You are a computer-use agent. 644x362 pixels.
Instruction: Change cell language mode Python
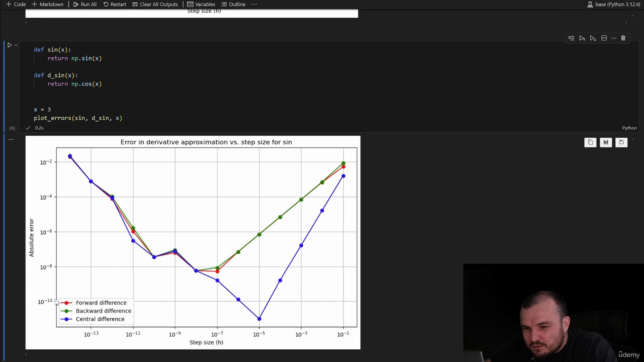(629, 128)
